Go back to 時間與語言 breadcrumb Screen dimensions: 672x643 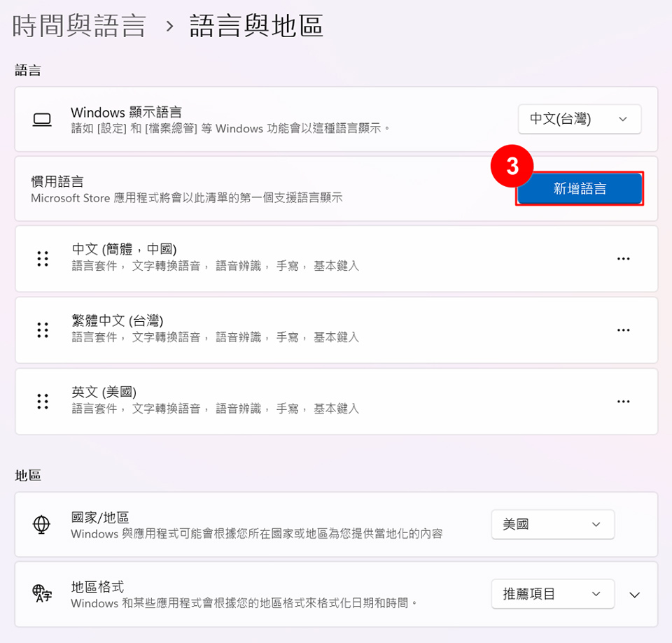click(79, 27)
